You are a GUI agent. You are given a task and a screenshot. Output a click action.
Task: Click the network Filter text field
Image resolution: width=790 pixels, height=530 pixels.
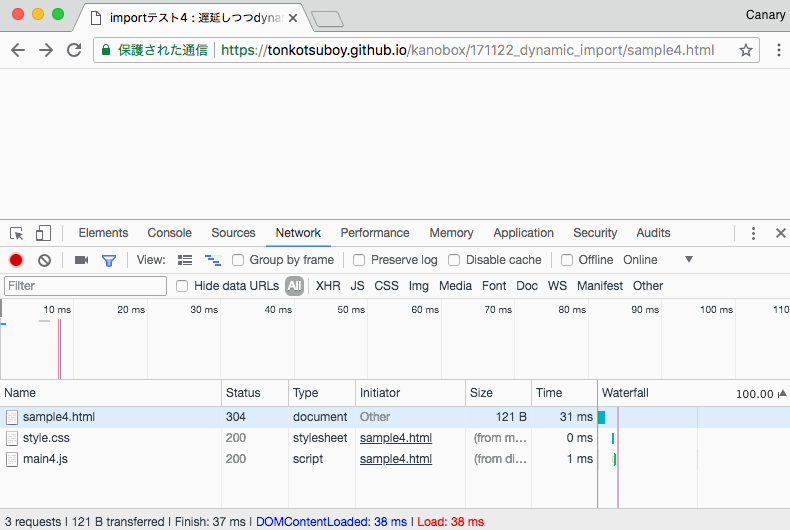[86, 286]
